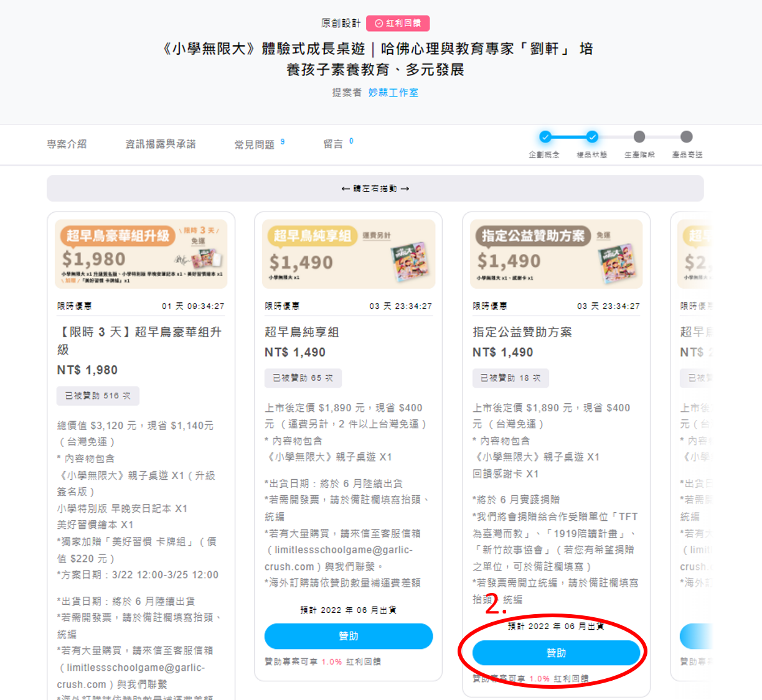Open the 常見問題 tab

coord(254,144)
